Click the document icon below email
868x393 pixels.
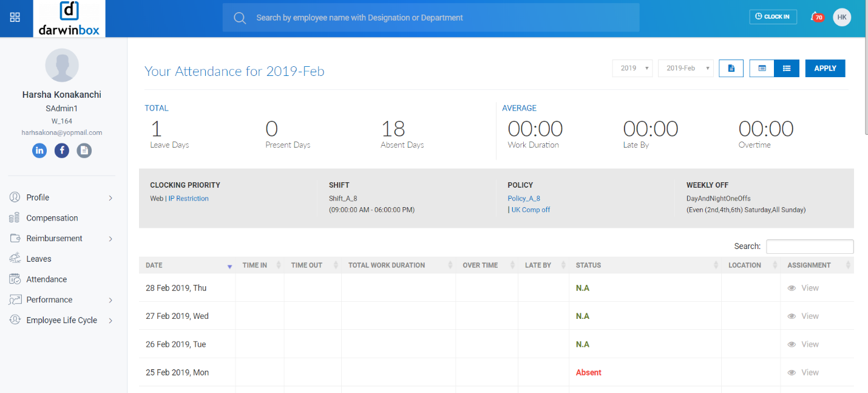coord(84,150)
